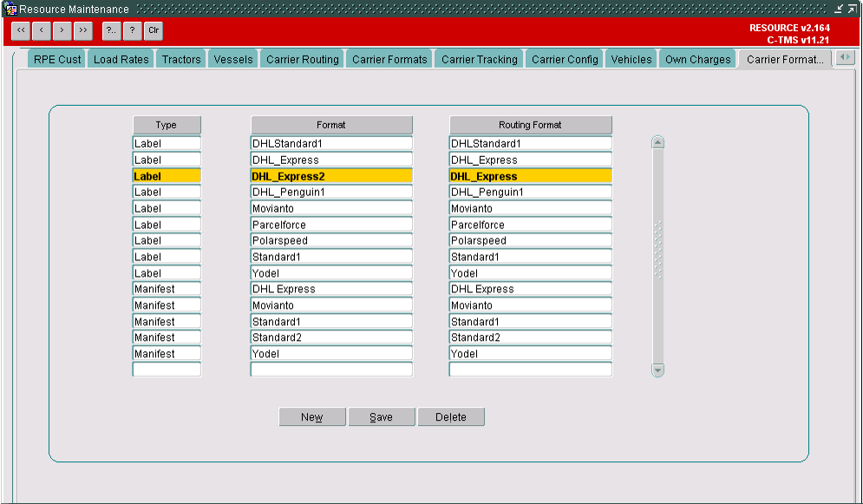
Task: Go to next record with > button
Action: click(62, 30)
